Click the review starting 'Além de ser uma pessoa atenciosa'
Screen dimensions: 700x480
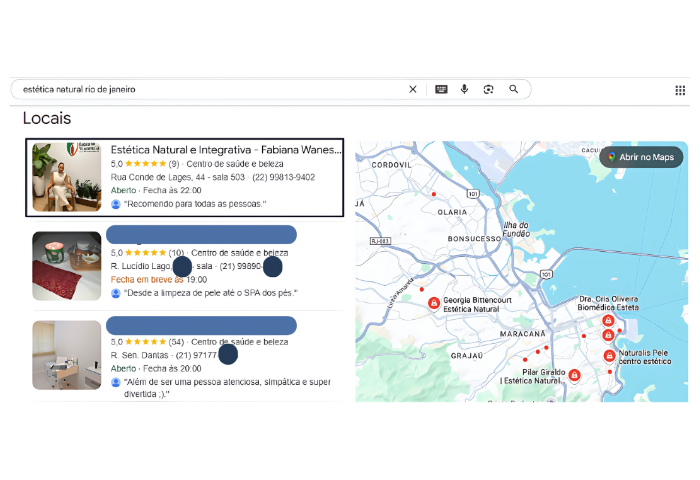pos(227,388)
